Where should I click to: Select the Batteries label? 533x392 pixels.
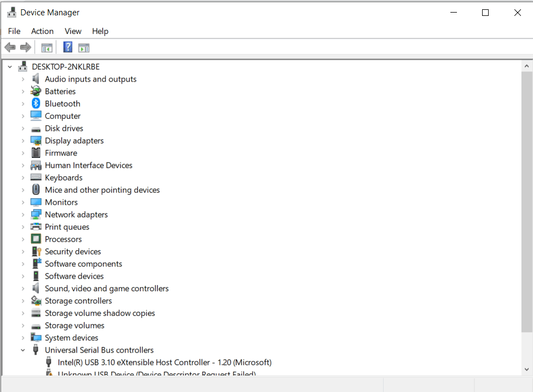coord(60,91)
